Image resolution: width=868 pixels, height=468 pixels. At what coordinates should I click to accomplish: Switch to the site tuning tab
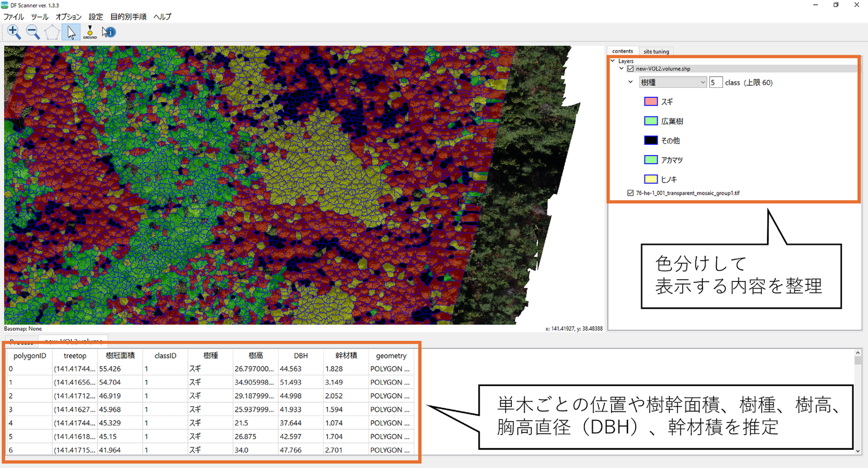656,51
